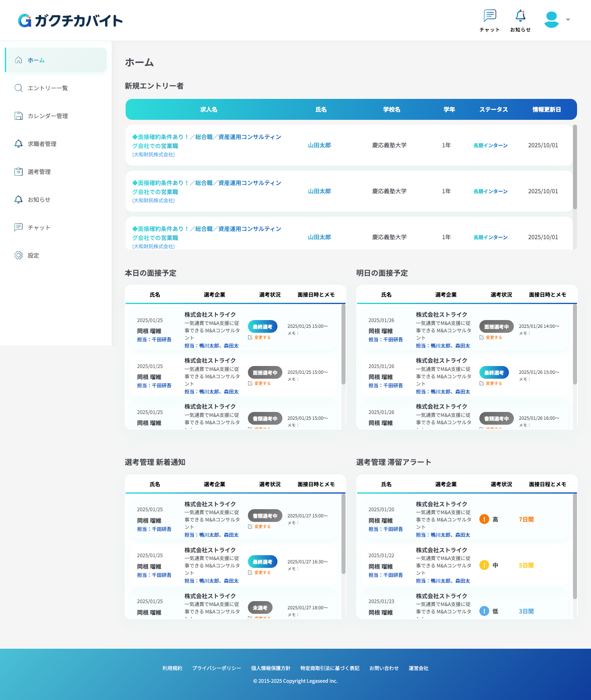Screen dimensions: 591x700
Task: Open チャット from the sidebar menu
Action: pos(39,228)
